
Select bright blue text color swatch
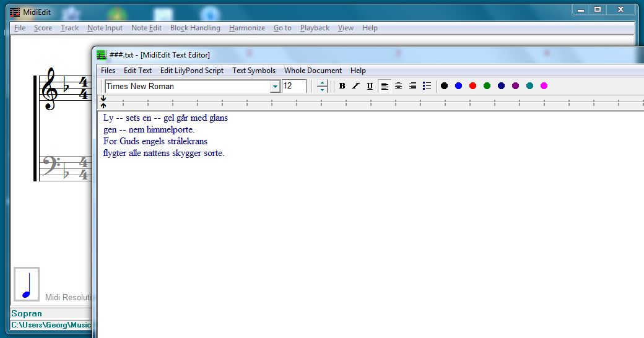click(x=458, y=86)
